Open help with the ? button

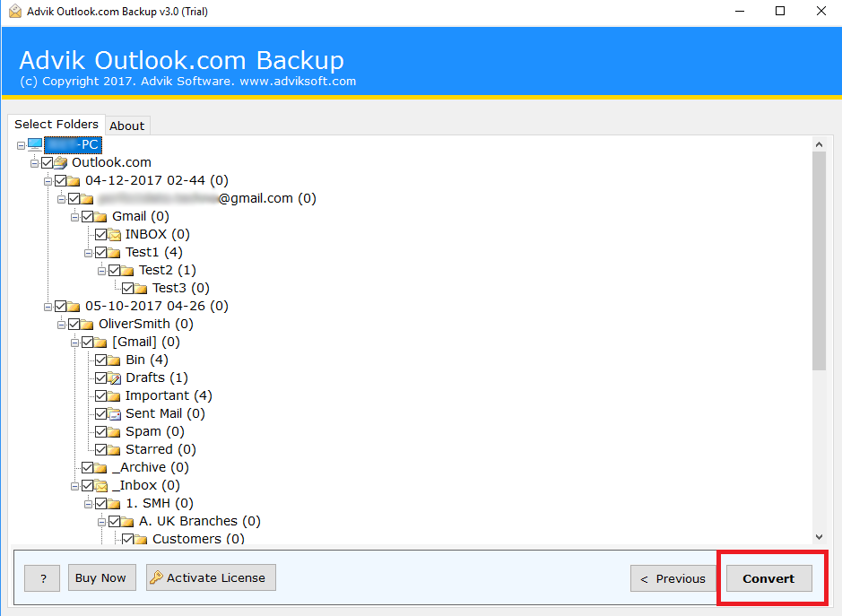[42, 577]
